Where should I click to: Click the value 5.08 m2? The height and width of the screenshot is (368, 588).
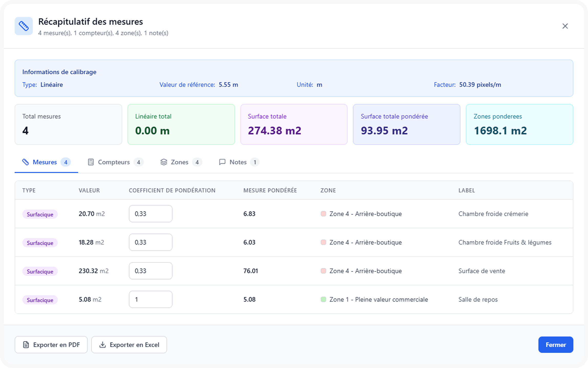click(x=90, y=299)
